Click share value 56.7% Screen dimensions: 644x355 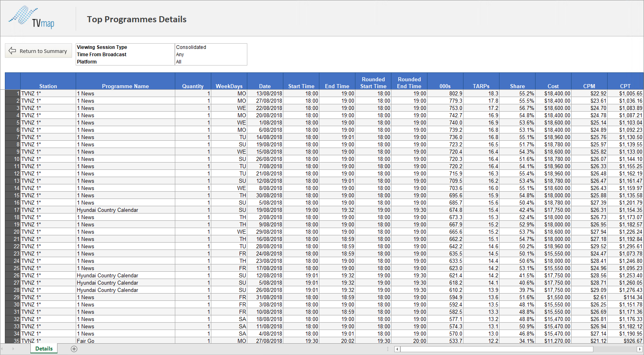tap(517, 108)
